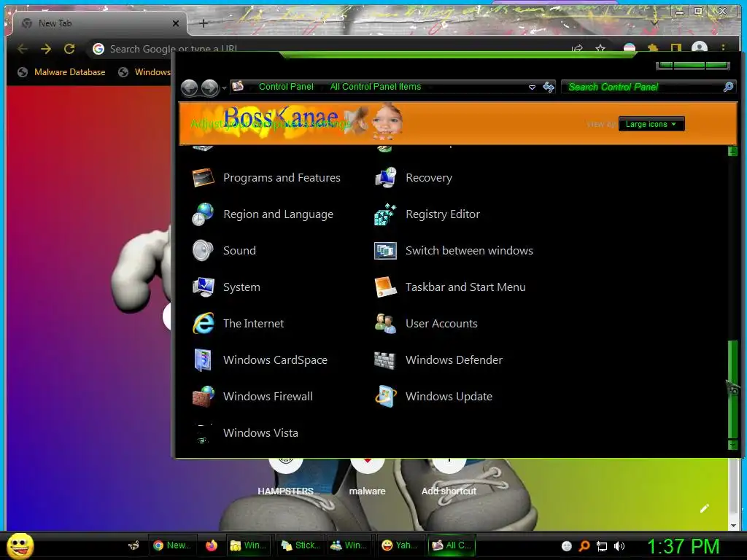This screenshot has height=560, width=747.
Task: Switch to the Stick... taskbar window
Action: click(x=300, y=545)
